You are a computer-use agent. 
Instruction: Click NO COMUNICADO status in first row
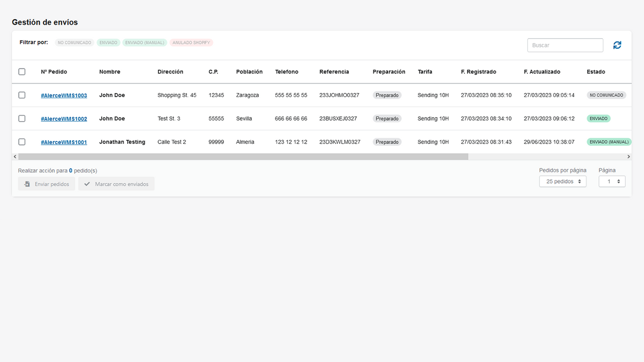point(606,95)
